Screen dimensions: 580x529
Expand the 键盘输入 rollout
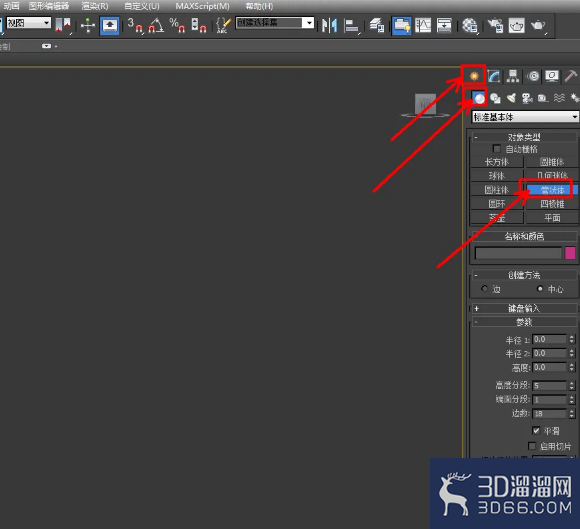[x=524, y=308]
